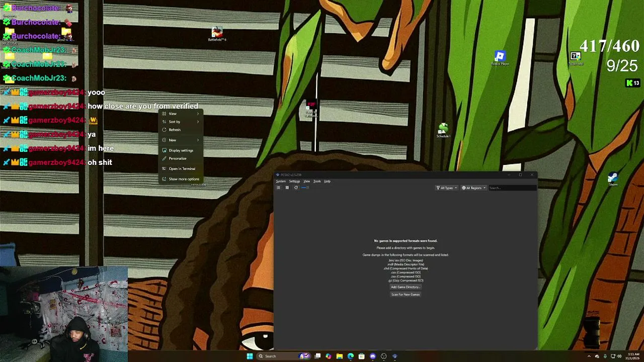Click the PCSX2 game search field
This screenshot has width=644, height=362.
[x=512, y=188]
